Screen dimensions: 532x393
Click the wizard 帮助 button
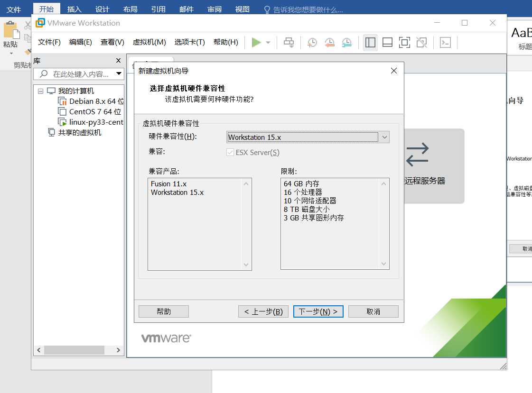point(164,311)
